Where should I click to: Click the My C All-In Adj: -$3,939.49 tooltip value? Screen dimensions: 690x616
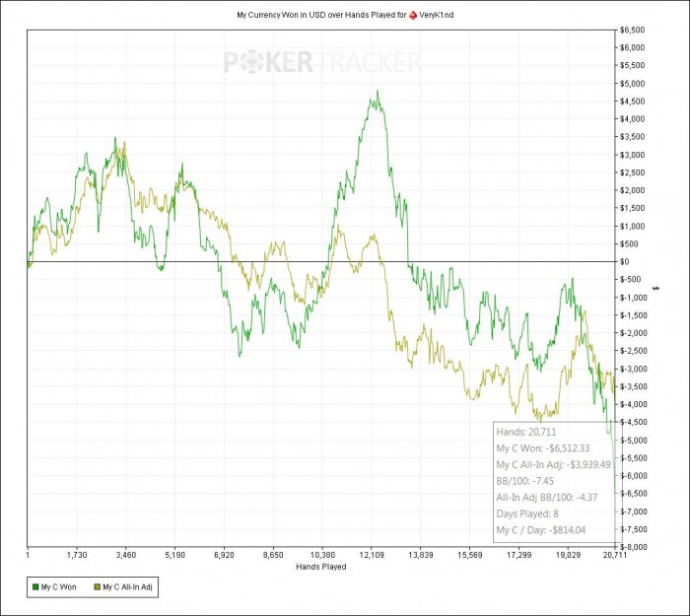pyautogui.click(x=554, y=464)
